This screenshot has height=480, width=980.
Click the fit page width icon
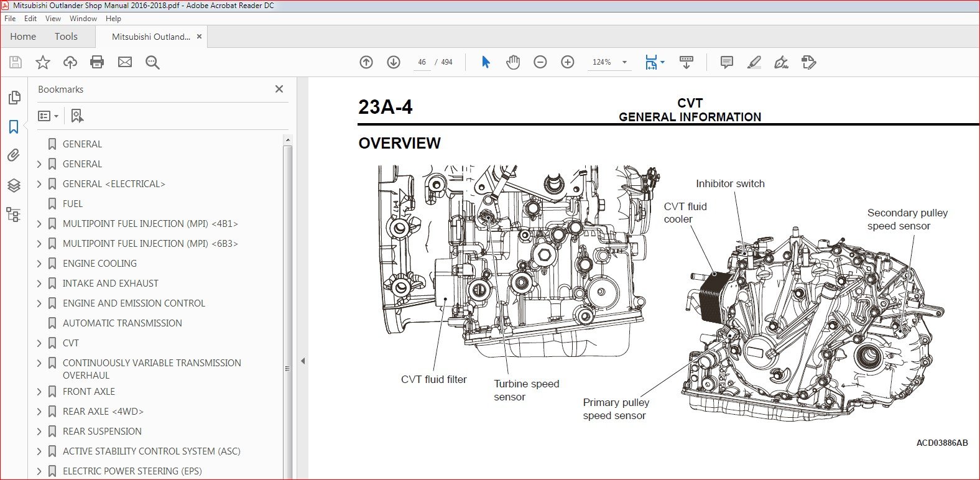(x=651, y=62)
